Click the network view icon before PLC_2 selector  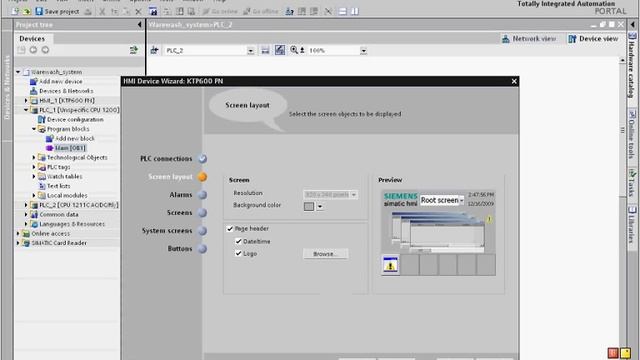click(x=154, y=50)
